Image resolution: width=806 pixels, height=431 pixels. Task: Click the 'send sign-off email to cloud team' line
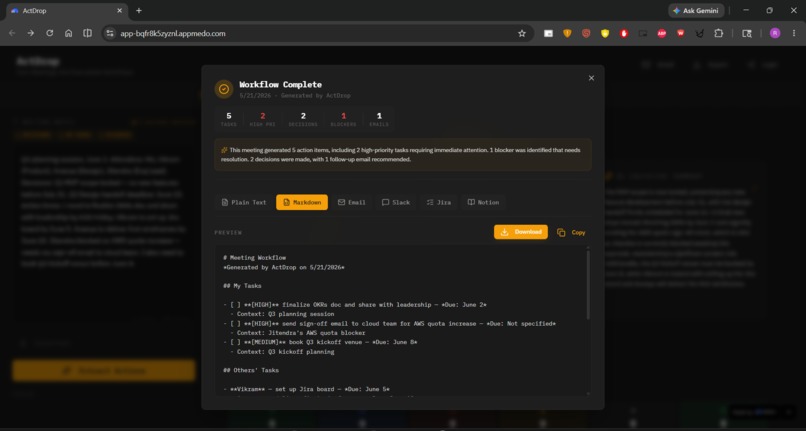pyautogui.click(x=390, y=324)
